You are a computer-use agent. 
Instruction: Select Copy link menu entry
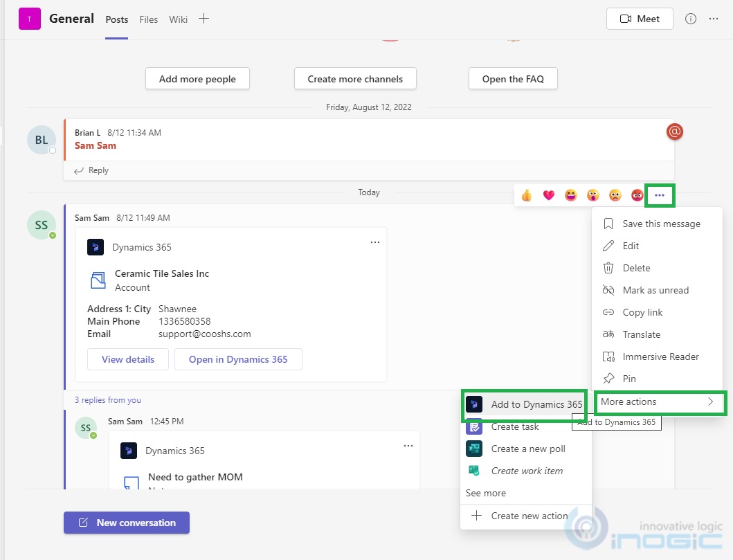click(658, 312)
